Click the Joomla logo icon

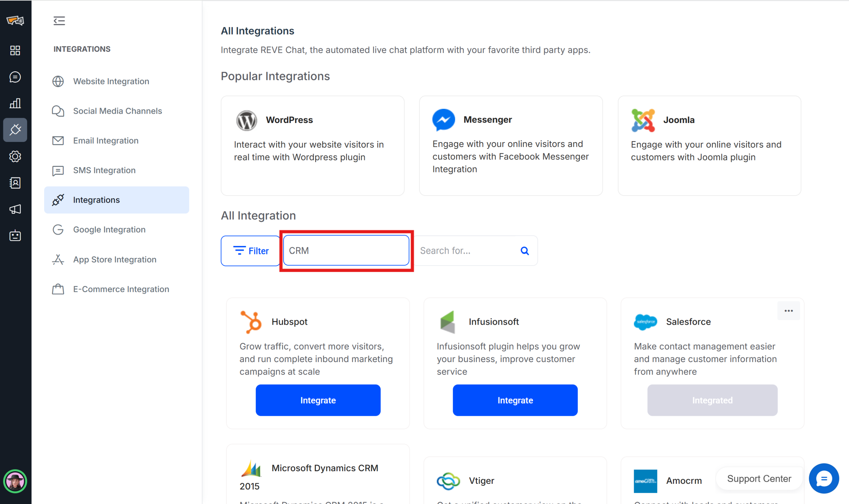coord(643,120)
